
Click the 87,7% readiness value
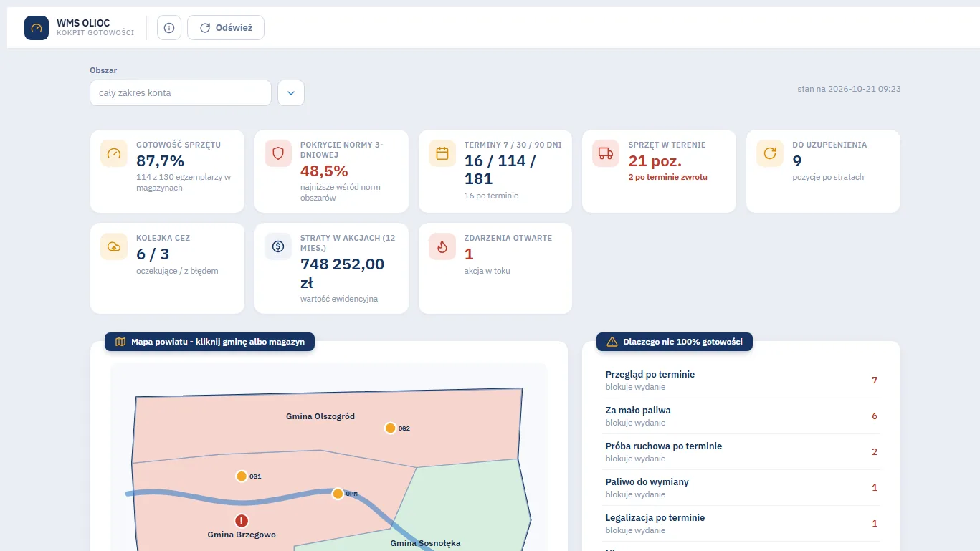pyautogui.click(x=161, y=160)
